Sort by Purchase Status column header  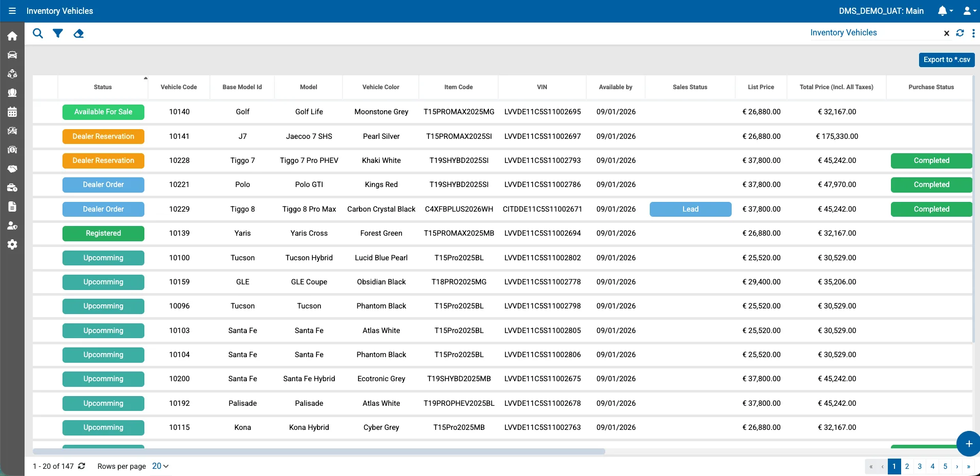(931, 87)
